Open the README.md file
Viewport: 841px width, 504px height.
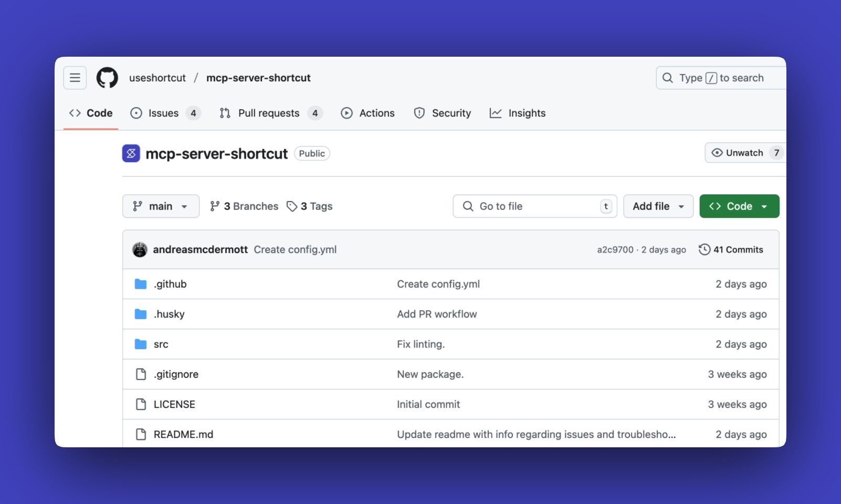pyautogui.click(x=183, y=434)
